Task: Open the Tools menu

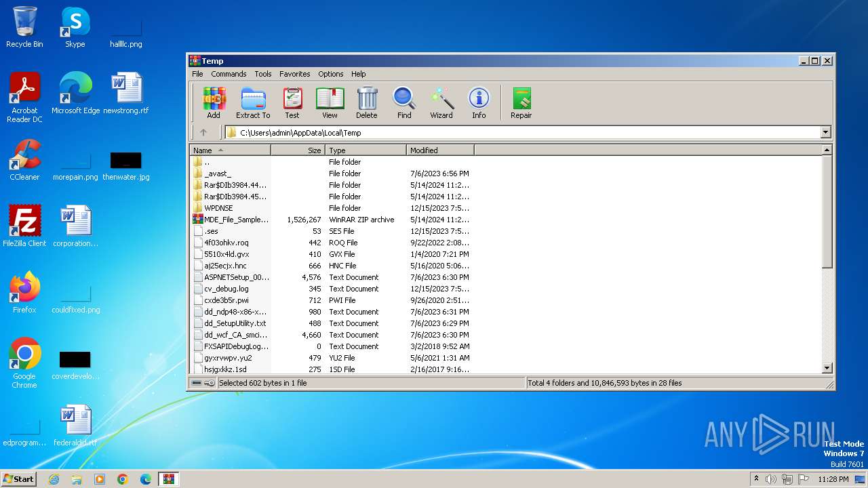Action: point(263,74)
